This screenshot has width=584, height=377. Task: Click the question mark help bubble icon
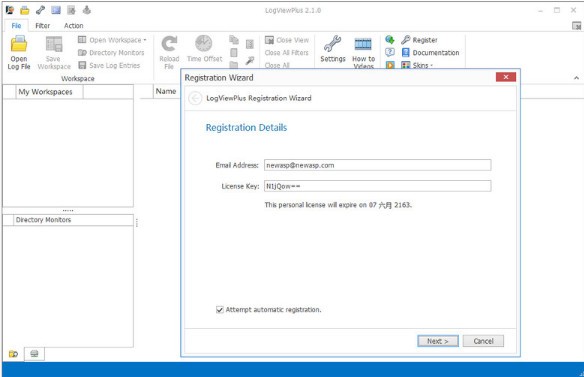[390, 52]
